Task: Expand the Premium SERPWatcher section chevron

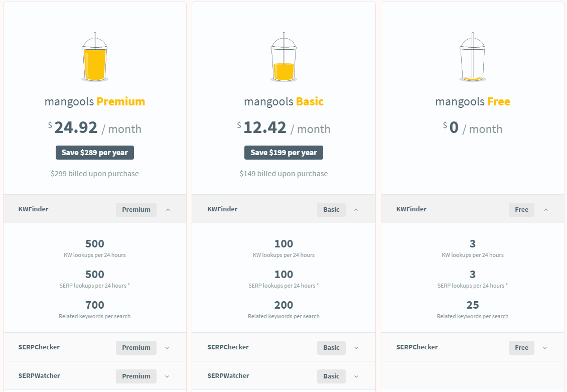Action: tap(167, 376)
